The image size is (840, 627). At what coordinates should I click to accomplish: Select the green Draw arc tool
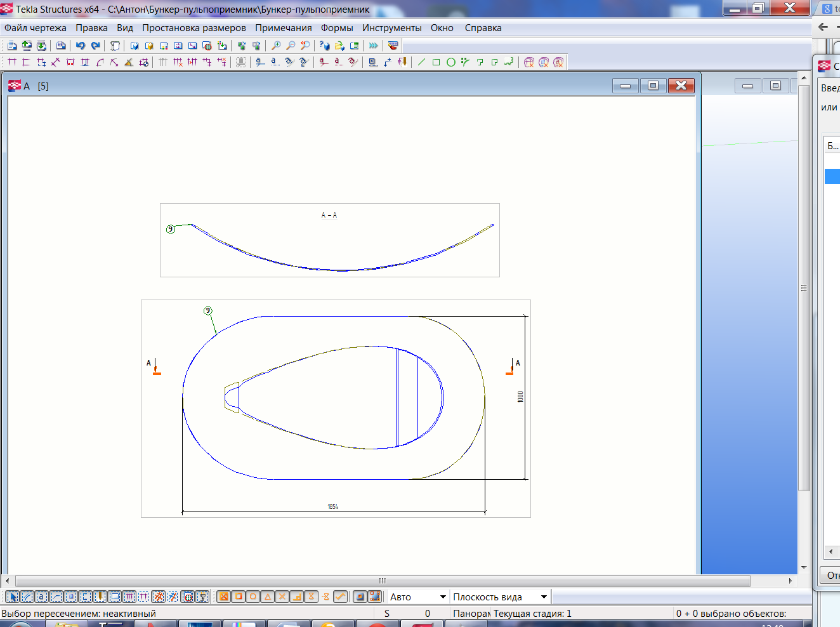[x=465, y=62]
